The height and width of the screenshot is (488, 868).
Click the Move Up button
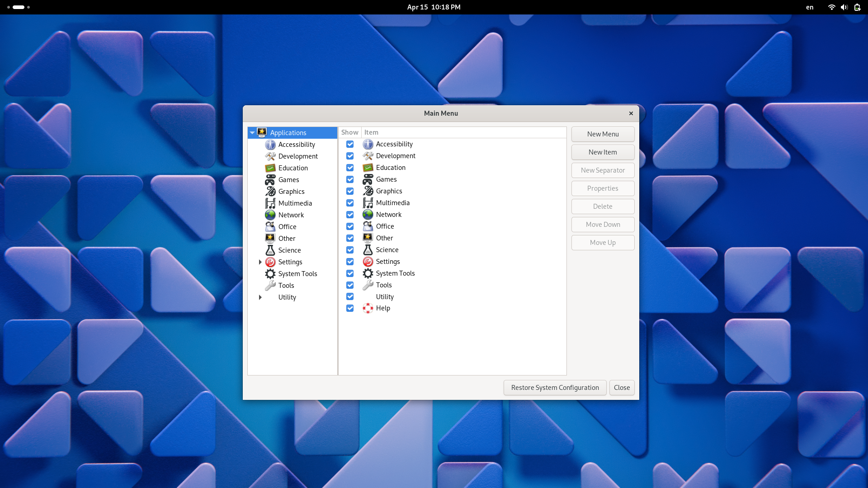click(603, 243)
